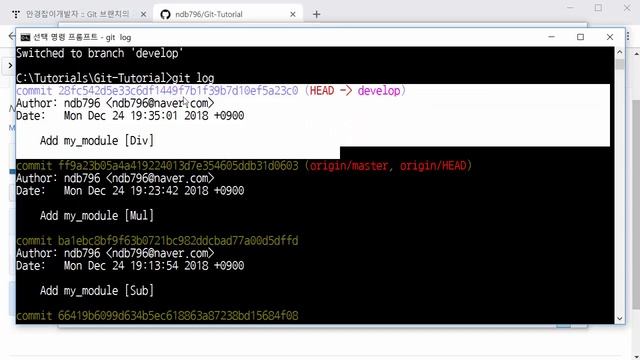This screenshot has width=640, height=360.
Task: Click commit hash starting with ff9a23b0
Action: pyautogui.click(x=178, y=166)
